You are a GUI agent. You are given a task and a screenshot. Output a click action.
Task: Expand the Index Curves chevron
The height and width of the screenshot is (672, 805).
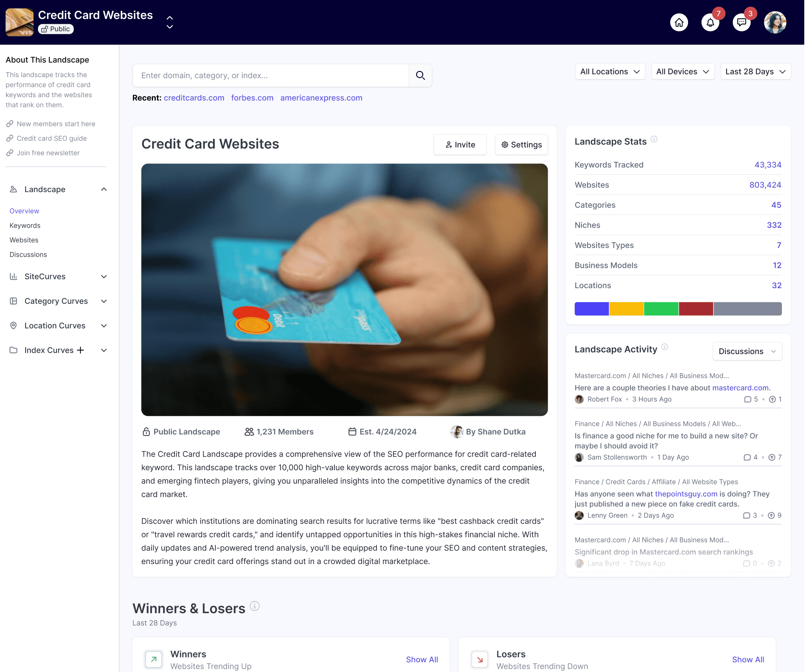pyautogui.click(x=104, y=350)
